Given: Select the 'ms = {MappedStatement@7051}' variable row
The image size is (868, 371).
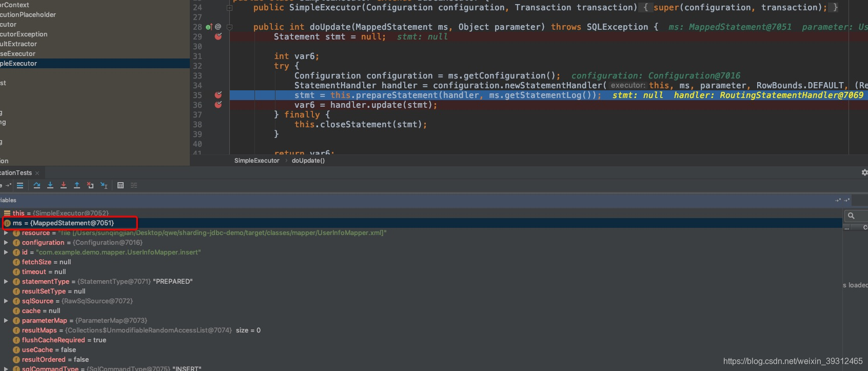Looking at the screenshot, I should [421, 223].
